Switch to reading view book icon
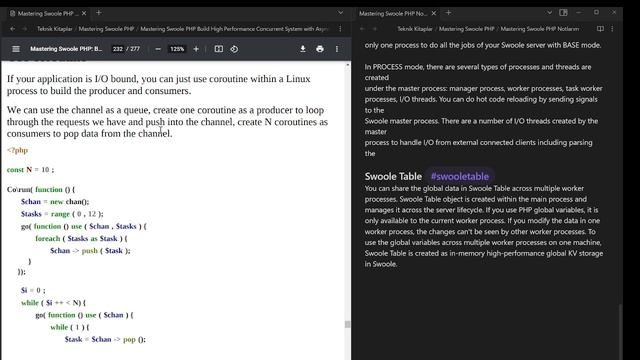 coord(600,29)
